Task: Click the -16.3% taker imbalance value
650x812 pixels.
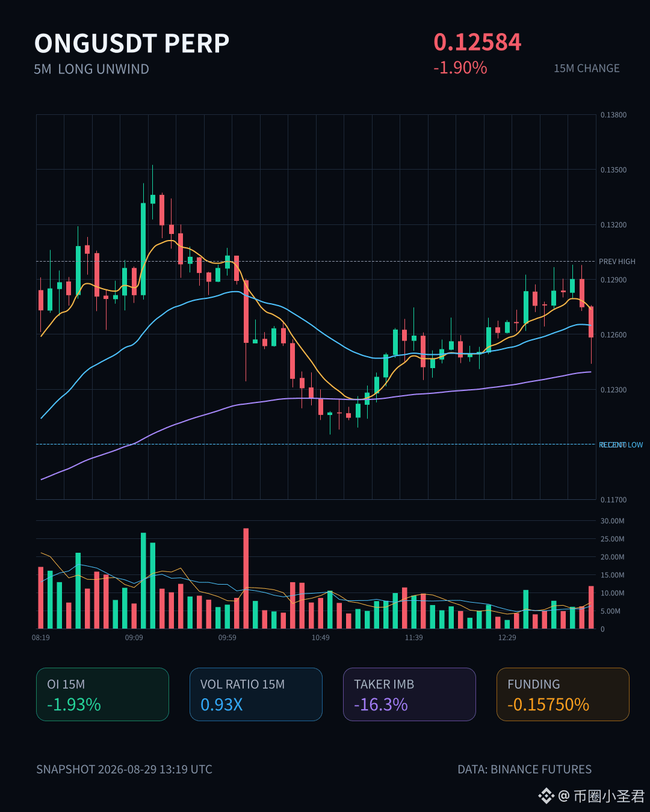Action: 381,704
